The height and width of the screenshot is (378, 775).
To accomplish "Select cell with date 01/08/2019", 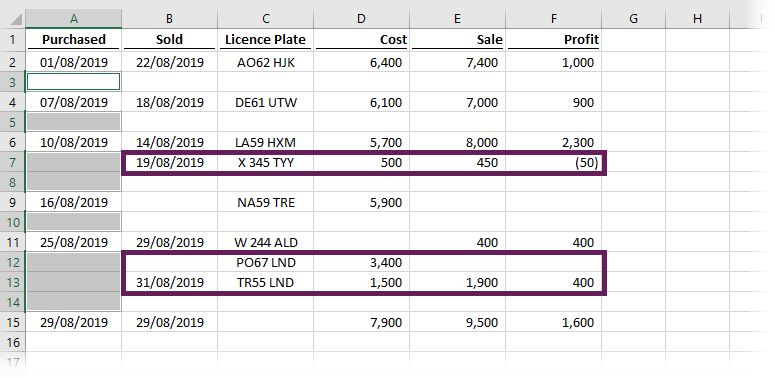I will [x=73, y=62].
